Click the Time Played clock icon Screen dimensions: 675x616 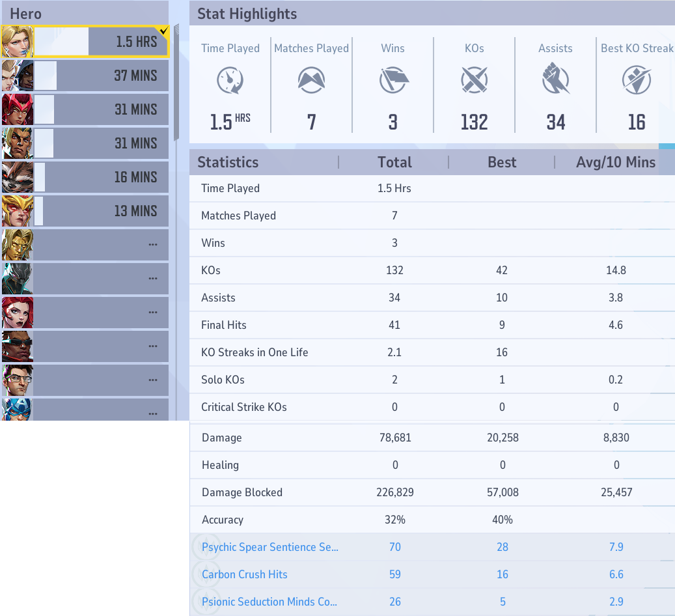[230, 80]
